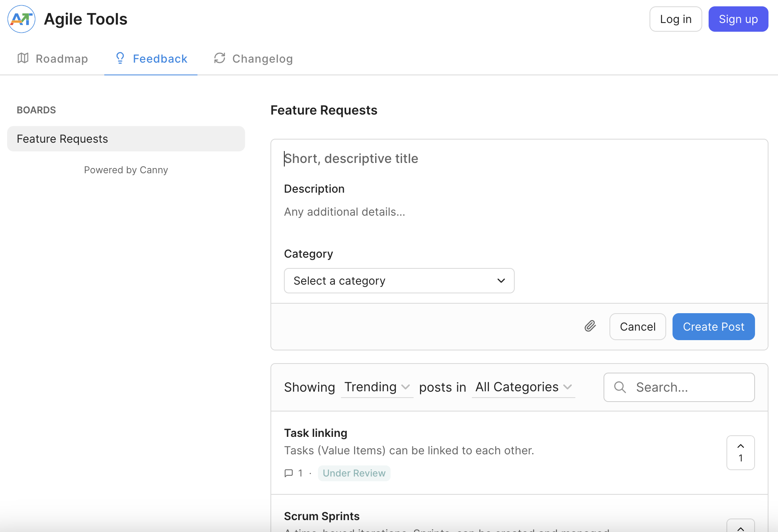778x532 pixels.
Task: Click the Sign up button
Action: click(738, 19)
